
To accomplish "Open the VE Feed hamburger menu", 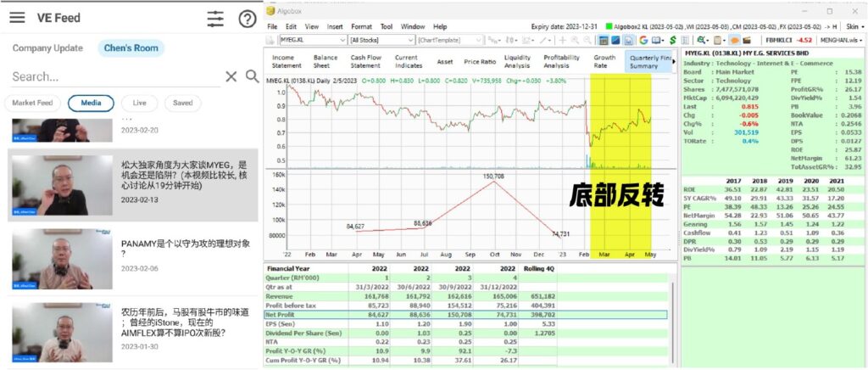I will (x=17, y=18).
